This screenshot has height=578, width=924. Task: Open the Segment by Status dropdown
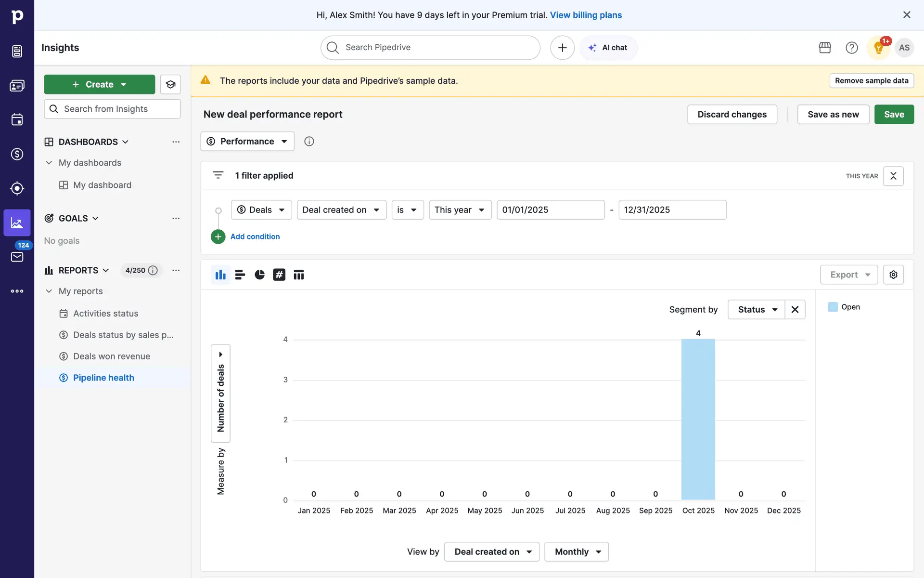coord(757,309)
